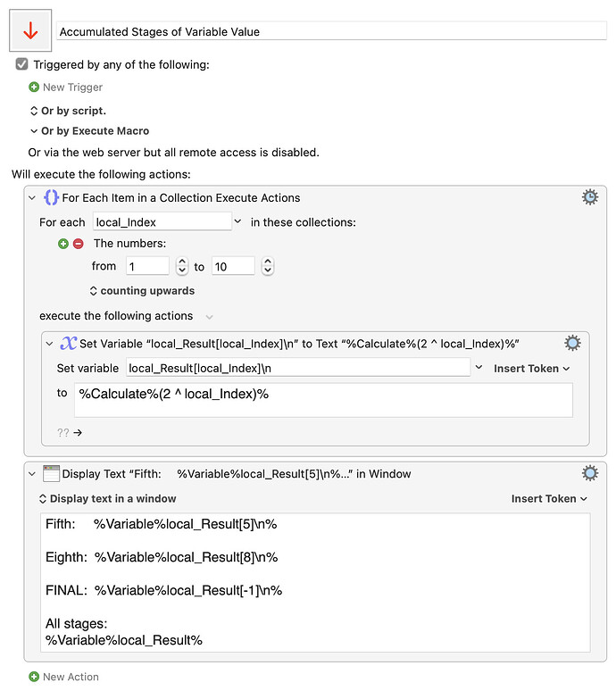The image size is (616, 691).
Task: Edit the to number field showing 10
Action: pyautogui.click(x=233, y=266)
